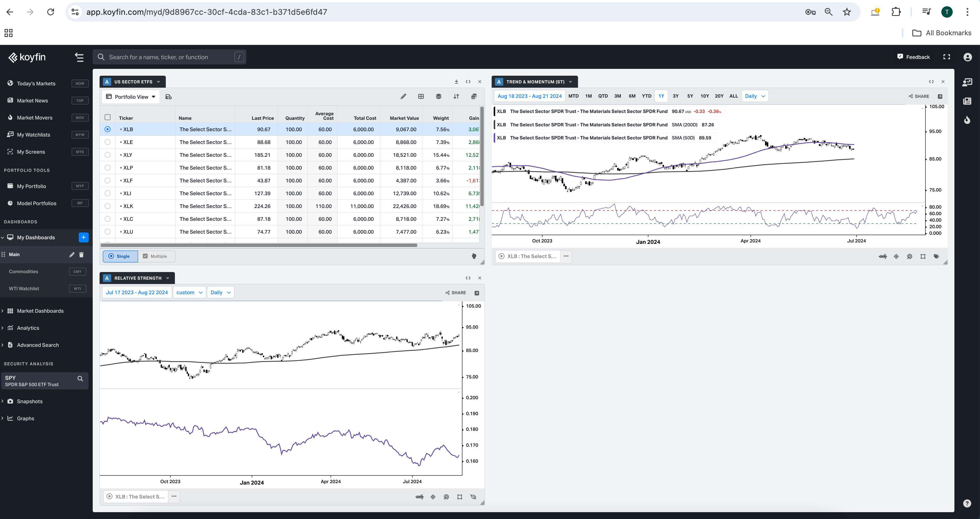This screenshot has width=980, height=519.
Task: Open Relative Strength chart in new window icon
Action: (477, 293)
